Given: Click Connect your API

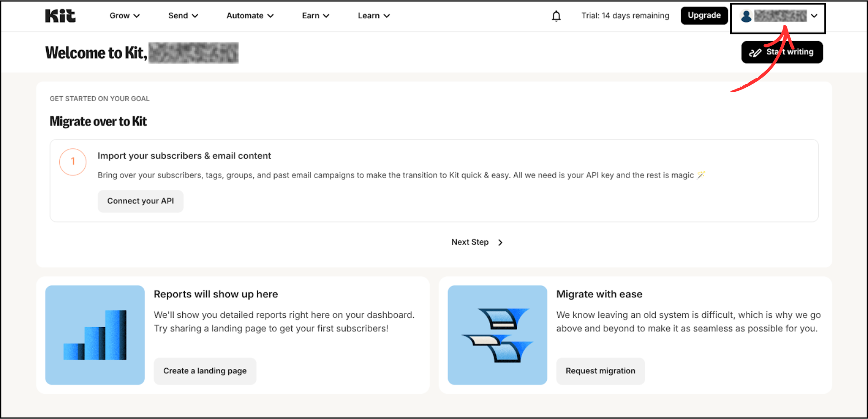Looking at the screenshot, I should click(140, 201).
